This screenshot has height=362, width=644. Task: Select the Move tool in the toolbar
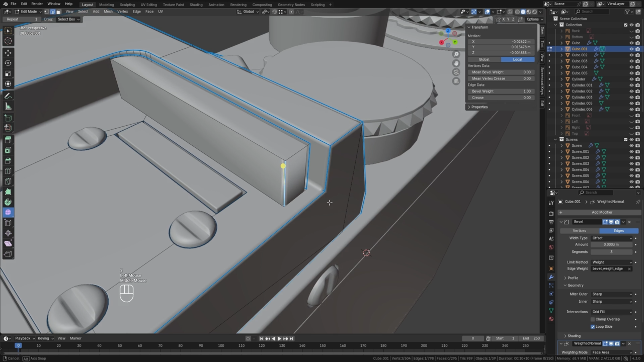(8, 53)
